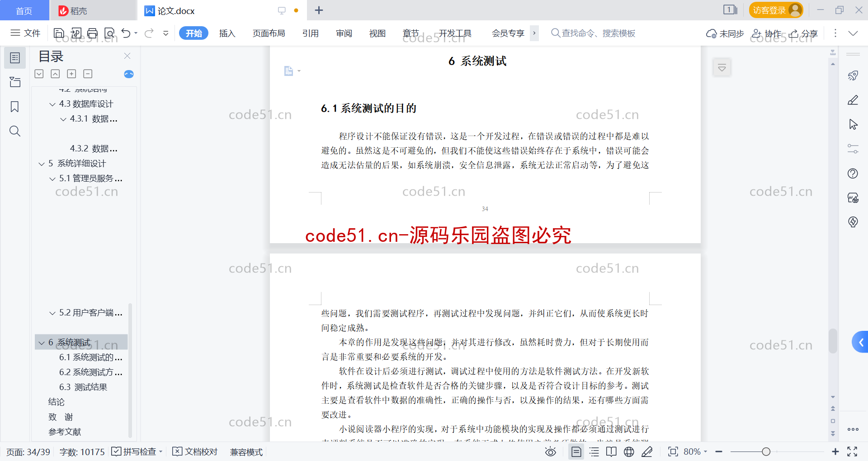The image size is (868, 461).
Task: Collapse the 5.1 管理员服务 node
Action: [52, 179]
